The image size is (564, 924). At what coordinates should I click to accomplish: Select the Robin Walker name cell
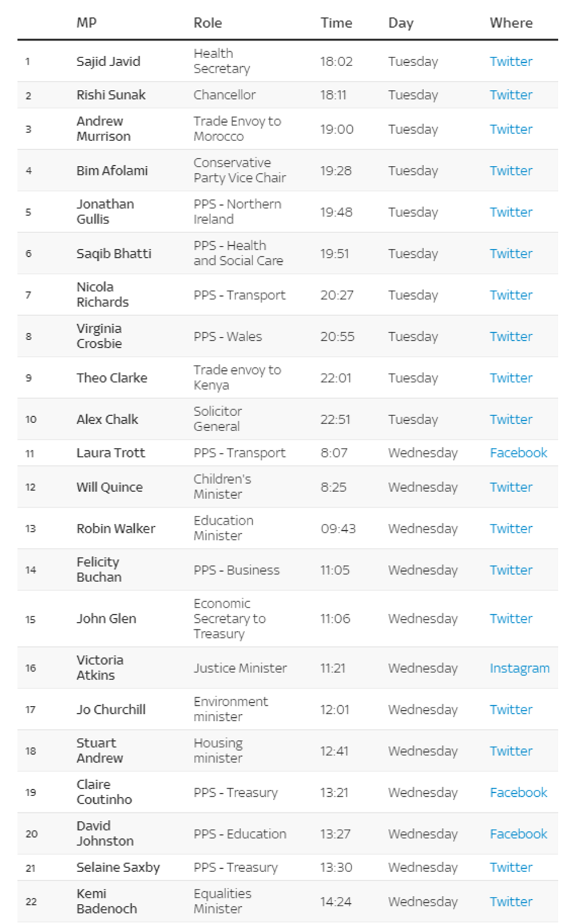[x=116, y=529]
